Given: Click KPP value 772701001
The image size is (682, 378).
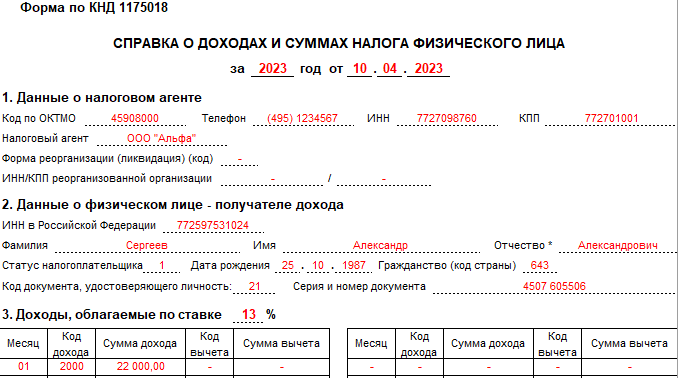Looking at the screenshot, I should [x=611, y=118].
